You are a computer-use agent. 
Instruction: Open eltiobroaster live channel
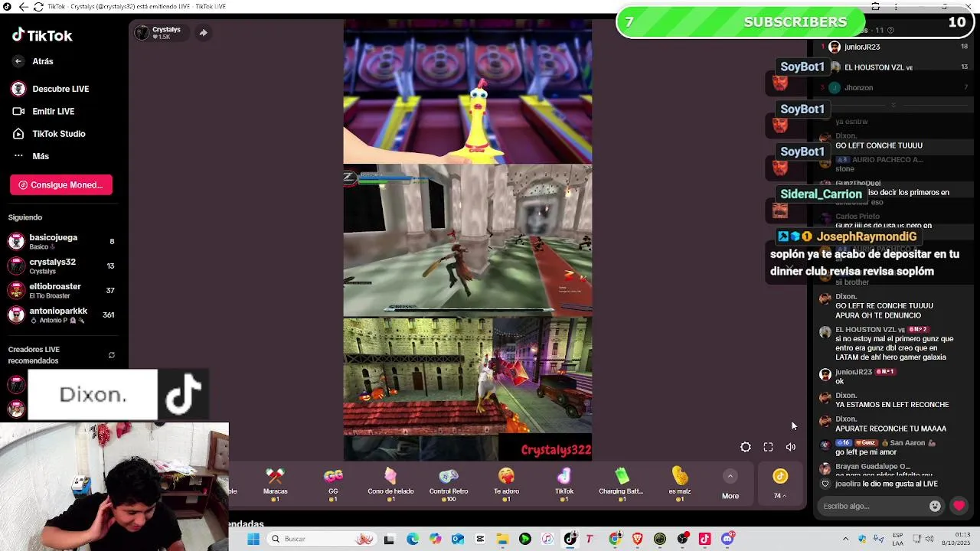pyautogui.click(x=61, y=290)
